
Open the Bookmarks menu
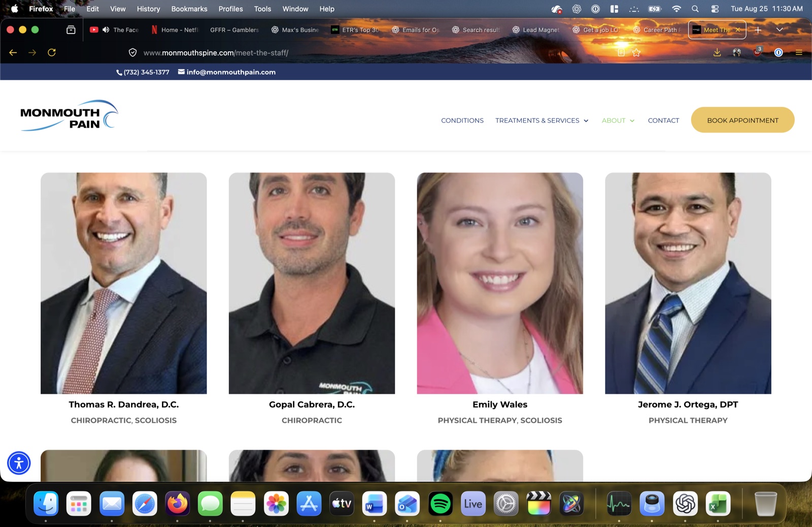coord(189,9)
